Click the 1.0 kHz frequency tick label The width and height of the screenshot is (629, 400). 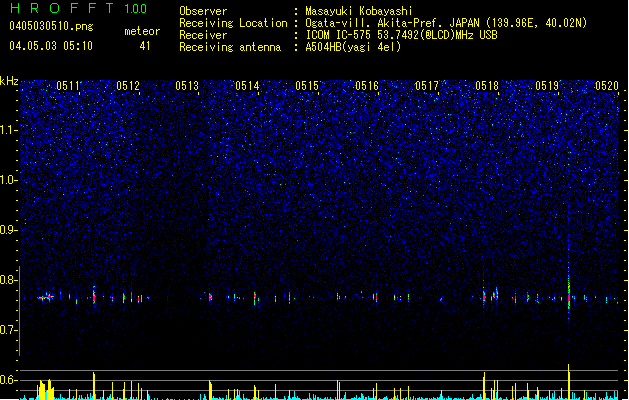(9, 180)
